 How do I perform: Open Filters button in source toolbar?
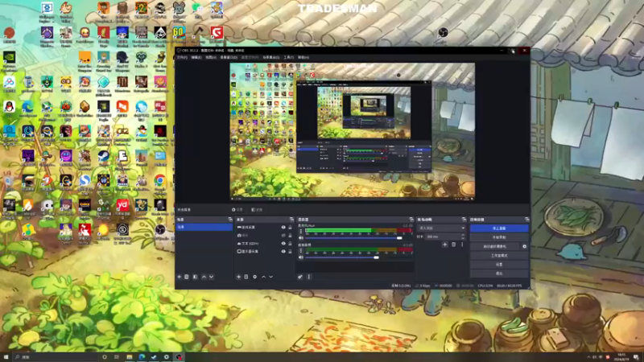click(257, 210)
